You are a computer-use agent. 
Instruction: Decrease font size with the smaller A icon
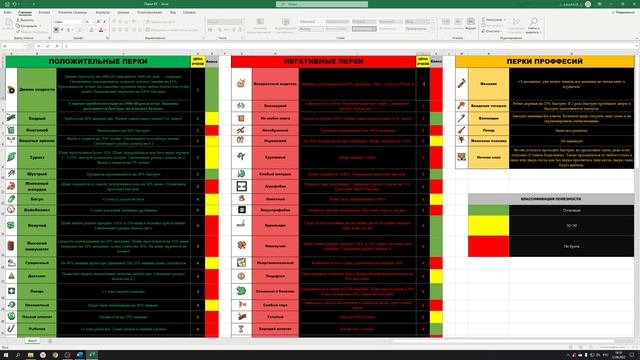point(104,22)
